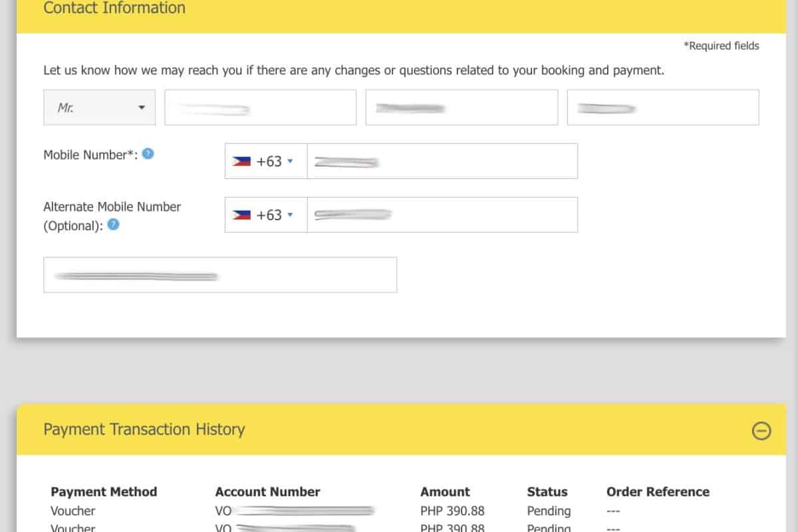
Task: Open the +63 country code arrow for Alternate Mobile
Action: point(290,215)
